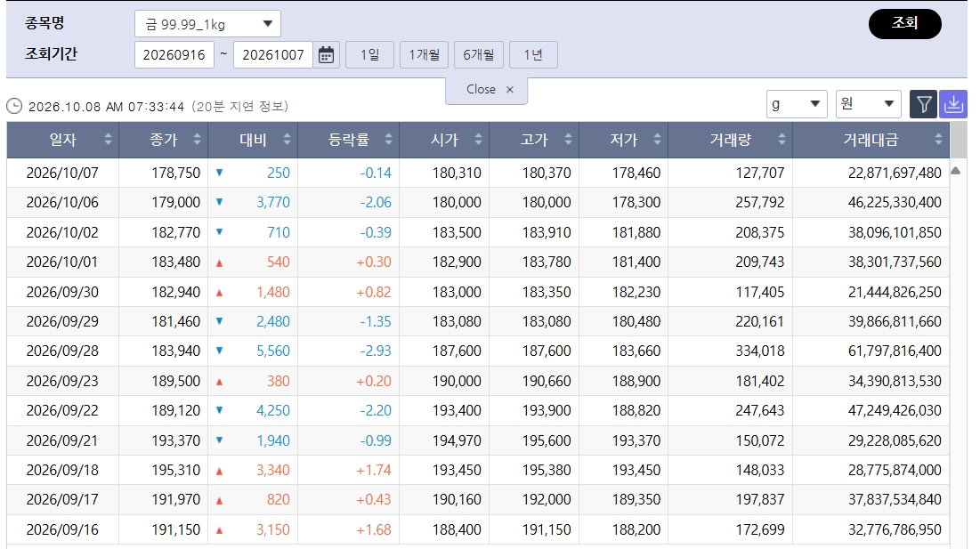Sort by 일자 column arrows

click(108, 140)
